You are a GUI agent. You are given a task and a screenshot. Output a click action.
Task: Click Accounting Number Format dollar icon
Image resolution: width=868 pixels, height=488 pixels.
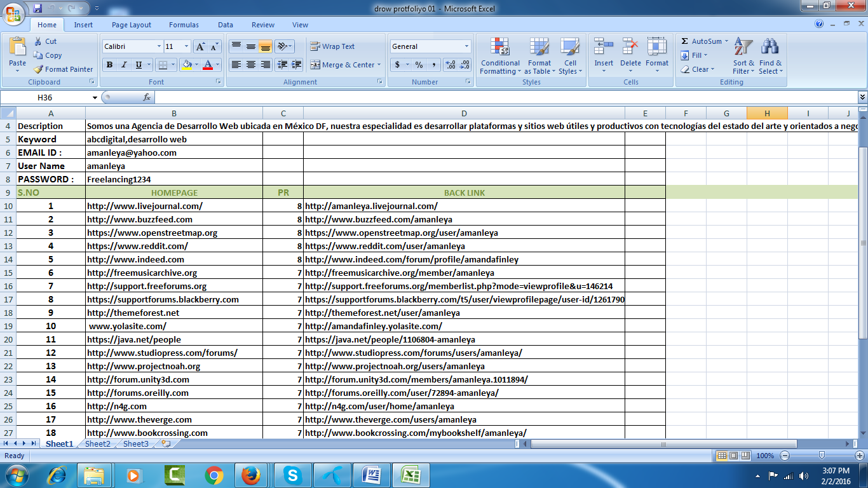398,65
